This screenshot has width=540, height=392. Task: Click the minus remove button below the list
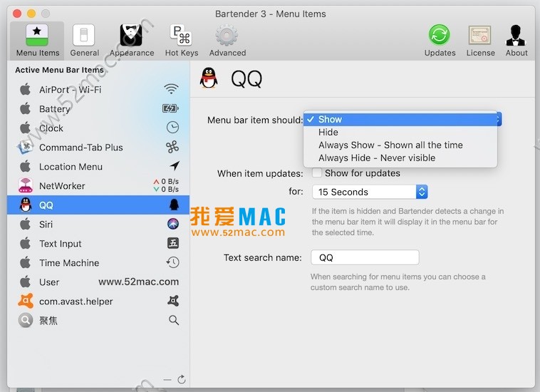pyautogui.click(x=167, y=380)
